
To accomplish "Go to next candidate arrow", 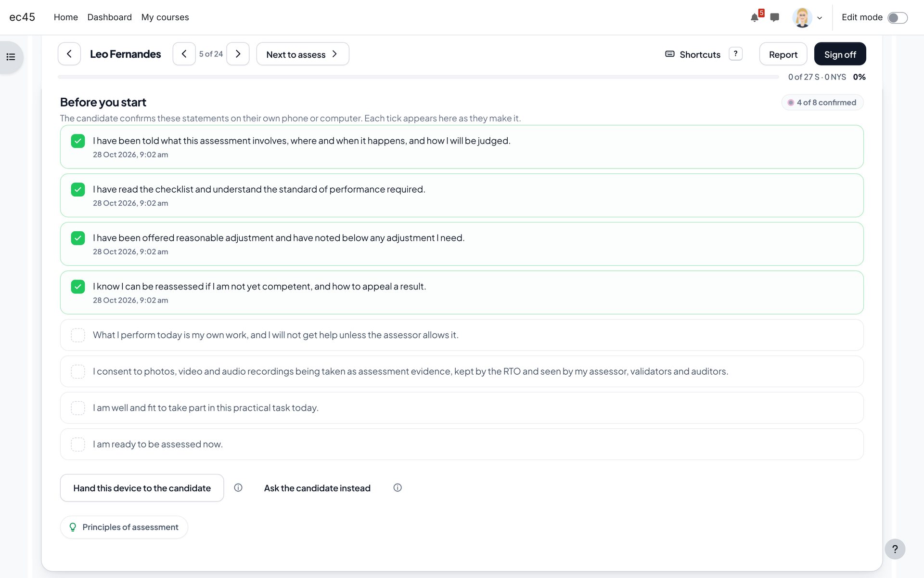I will coord(238,54).
